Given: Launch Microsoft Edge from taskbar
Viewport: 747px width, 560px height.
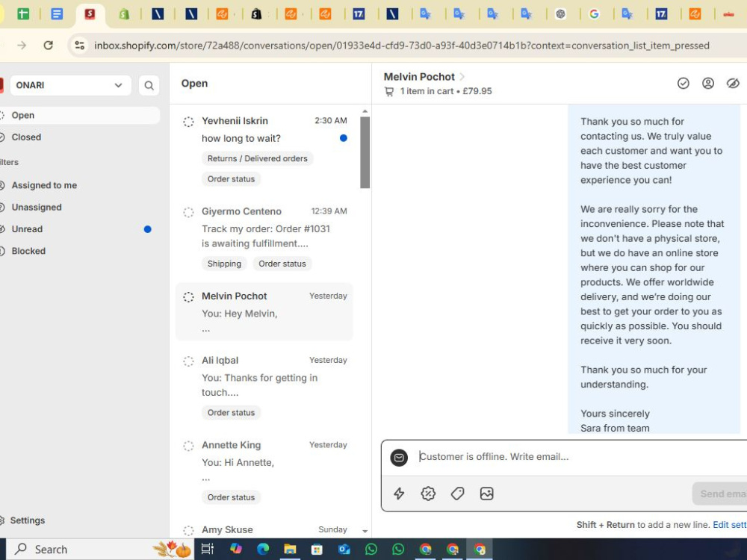Looking at the screenshot, I should (x=263, y=549).
